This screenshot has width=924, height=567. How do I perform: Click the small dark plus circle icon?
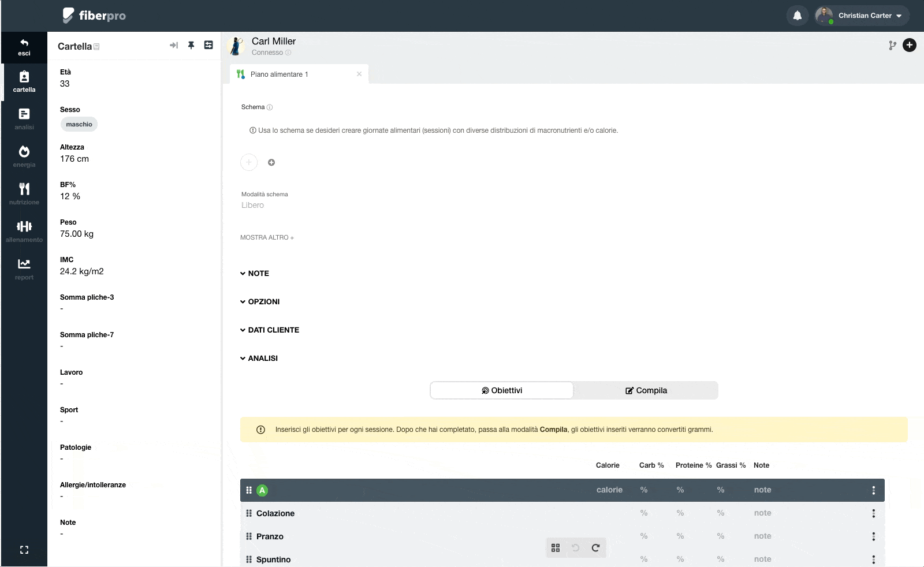coord(271,162)
